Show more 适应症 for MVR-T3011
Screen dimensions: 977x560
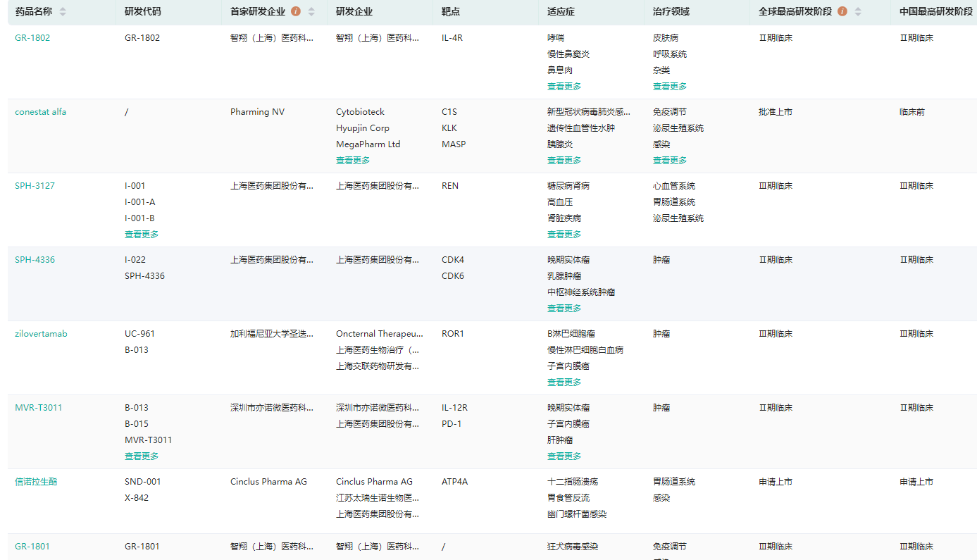click(x=564, y=456)
